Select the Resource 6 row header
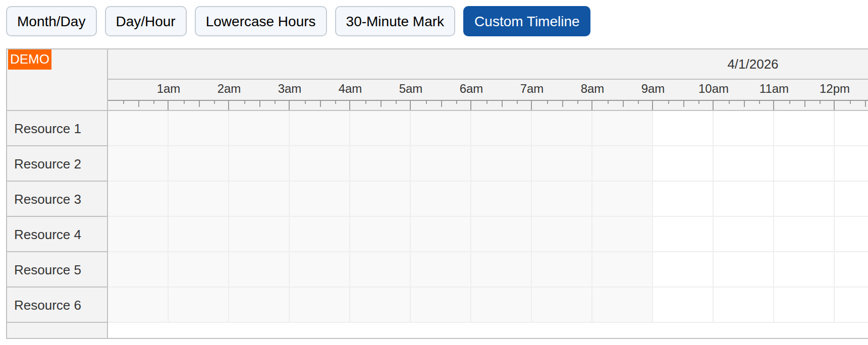The image size is (868, 345). 48,305
